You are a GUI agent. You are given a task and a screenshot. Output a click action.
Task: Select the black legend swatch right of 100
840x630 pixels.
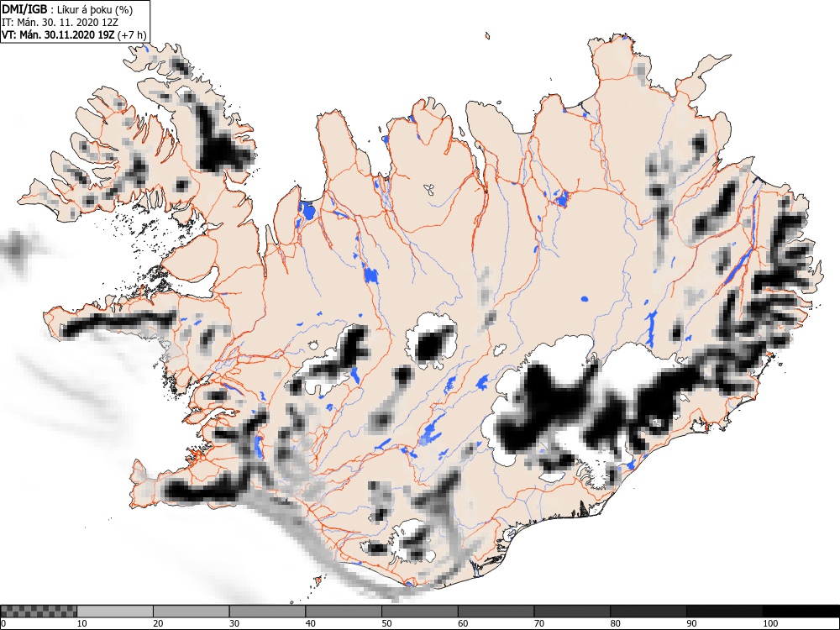801,612
